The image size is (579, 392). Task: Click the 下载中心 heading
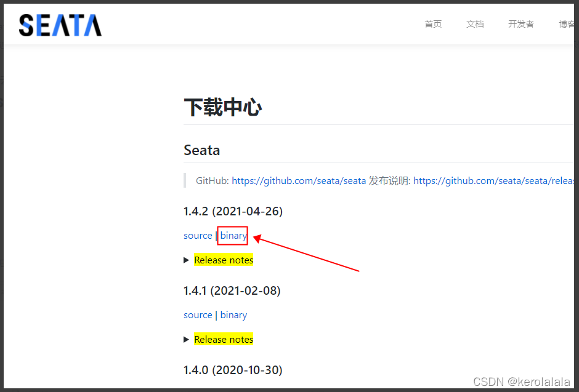pos(222,107)
